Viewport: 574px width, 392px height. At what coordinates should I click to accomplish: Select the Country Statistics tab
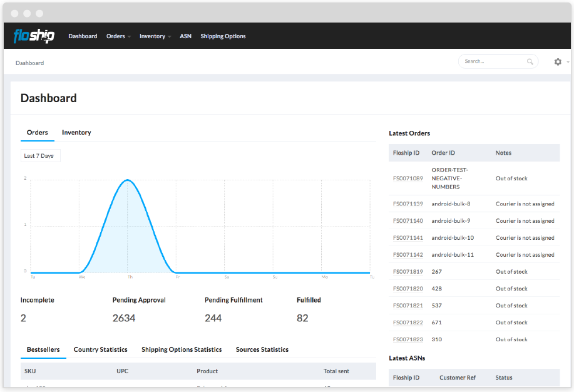click(x=100, y=349)
